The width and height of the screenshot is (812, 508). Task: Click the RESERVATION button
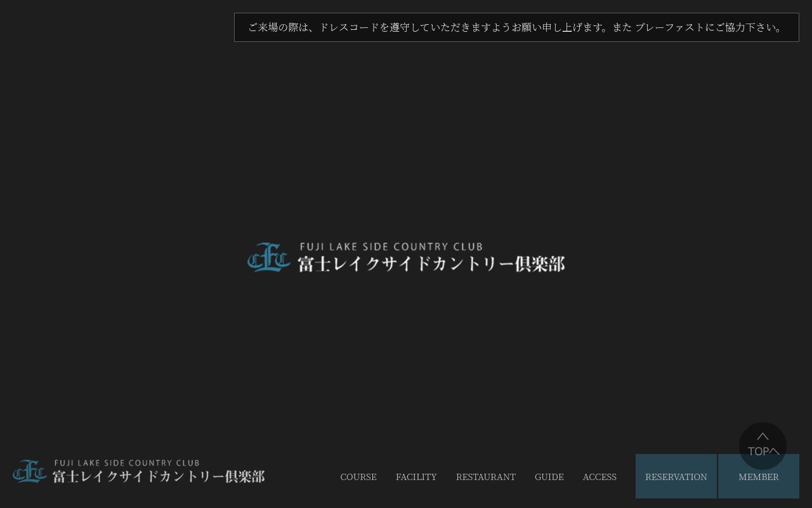pyautogui.click(x=676, y=476)
